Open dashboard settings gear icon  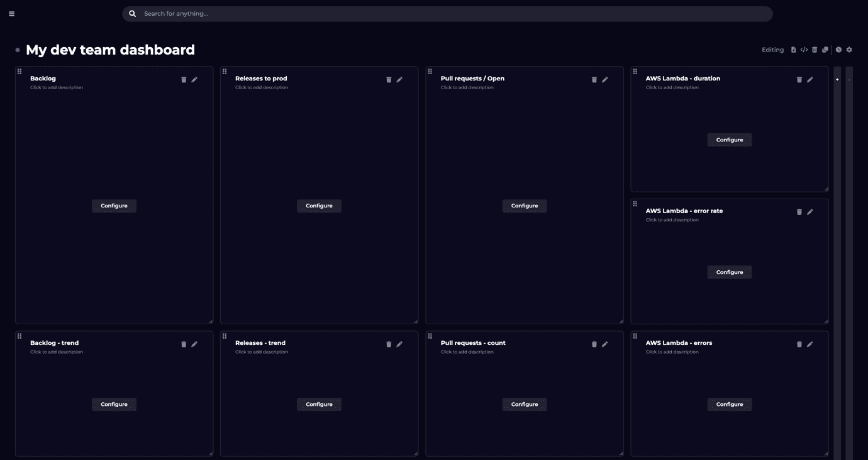pyautogui.click(x=849, y=50)
